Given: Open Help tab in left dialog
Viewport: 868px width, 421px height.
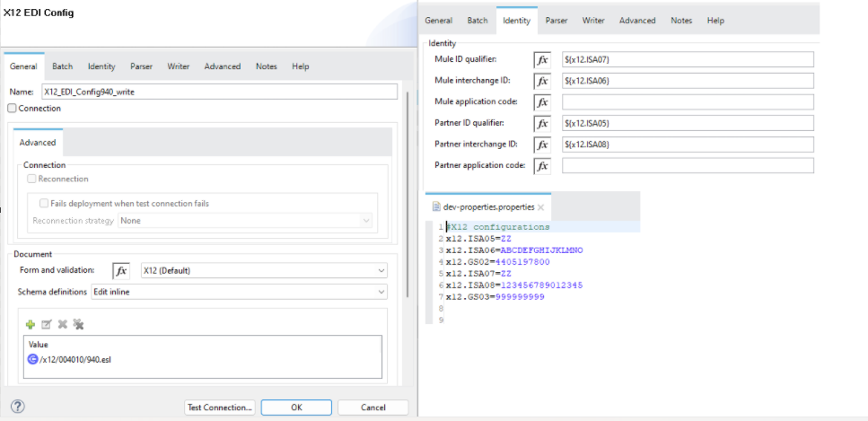Looking at the screenshot, I should (x=301, y=66).
